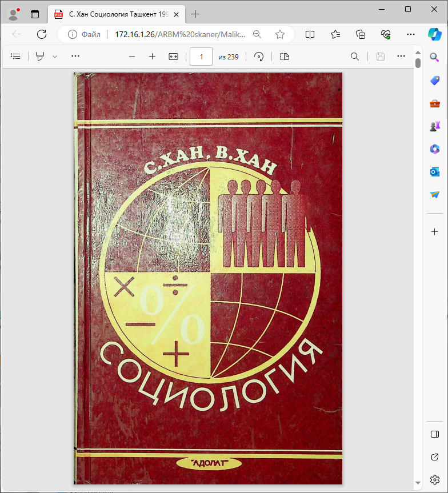Image resolution: width=448 pixels, height=493 pixels.
Task: Open sidebar Tools briefcase
Action: pos(435,103)
